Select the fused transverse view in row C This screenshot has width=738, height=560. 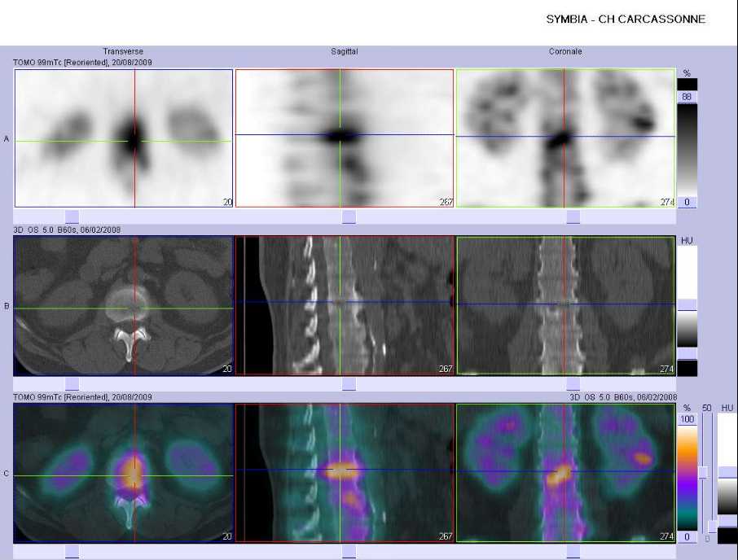pos(124,473)
